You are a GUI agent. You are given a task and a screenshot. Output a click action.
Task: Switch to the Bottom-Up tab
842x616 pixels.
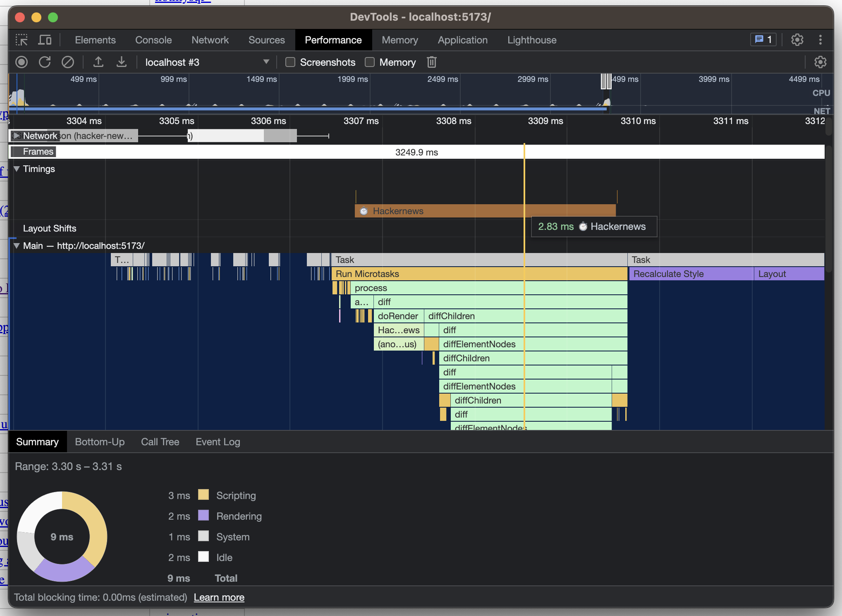pyautogui.click(x=100, y=442)
